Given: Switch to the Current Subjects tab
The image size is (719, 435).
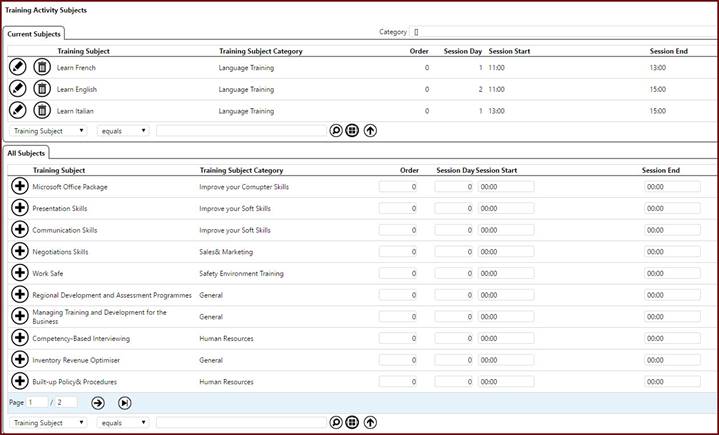Looking at the screenshot, I should 34,34.
